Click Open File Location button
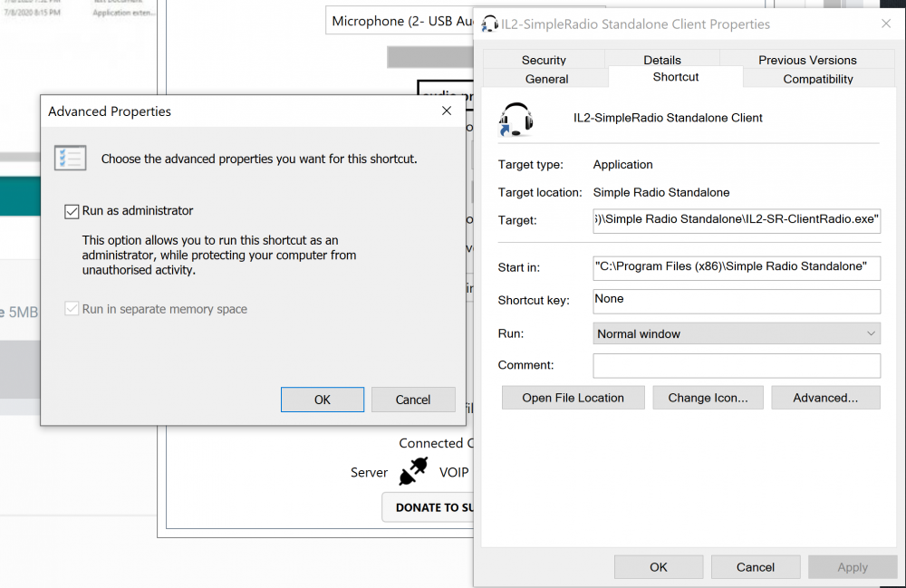The image size is (906, 588). [573, 398]
